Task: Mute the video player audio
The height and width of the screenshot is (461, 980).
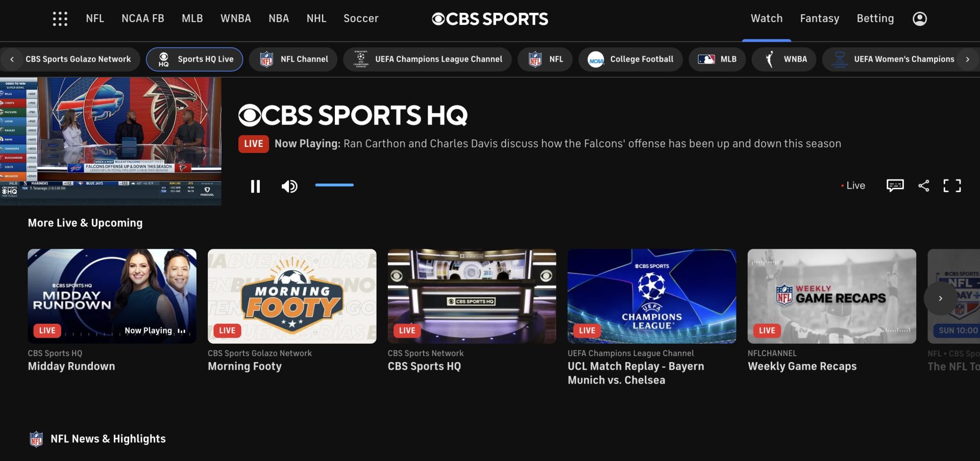Action: point(289,186)
